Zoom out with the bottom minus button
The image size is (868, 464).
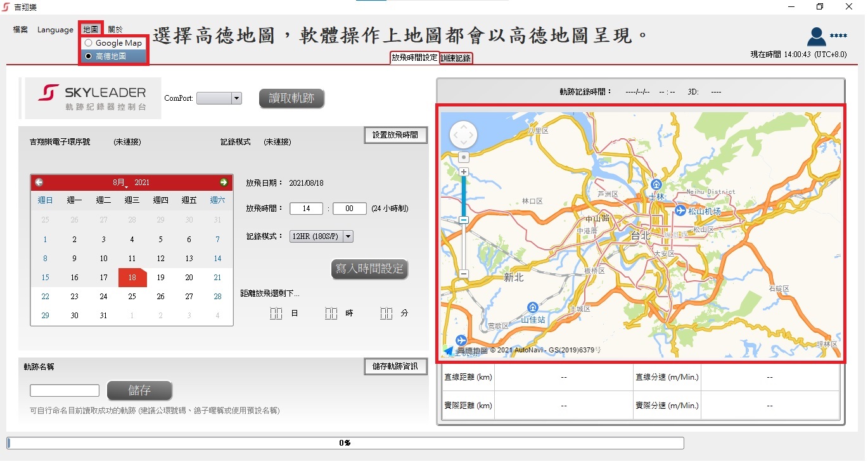point(464,273)
